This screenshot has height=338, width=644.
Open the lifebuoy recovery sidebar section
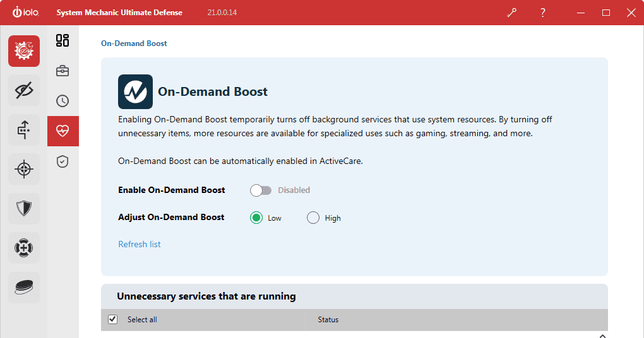24,248
